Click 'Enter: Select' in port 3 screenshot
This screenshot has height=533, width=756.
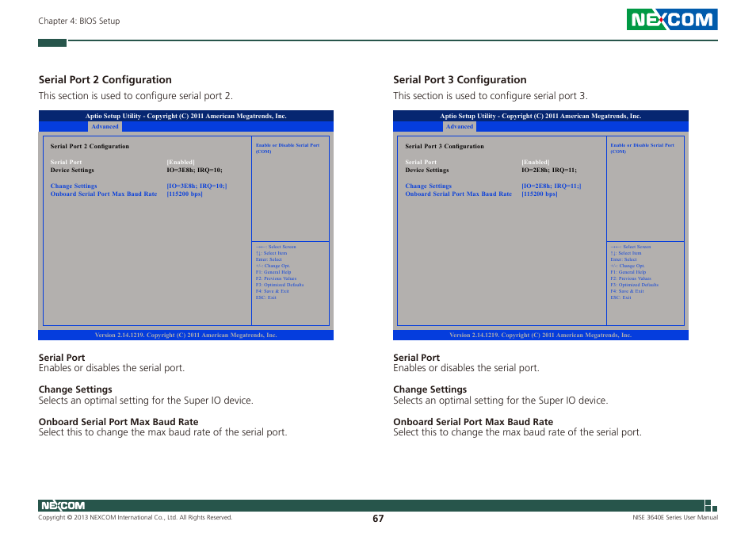(624, 259)
